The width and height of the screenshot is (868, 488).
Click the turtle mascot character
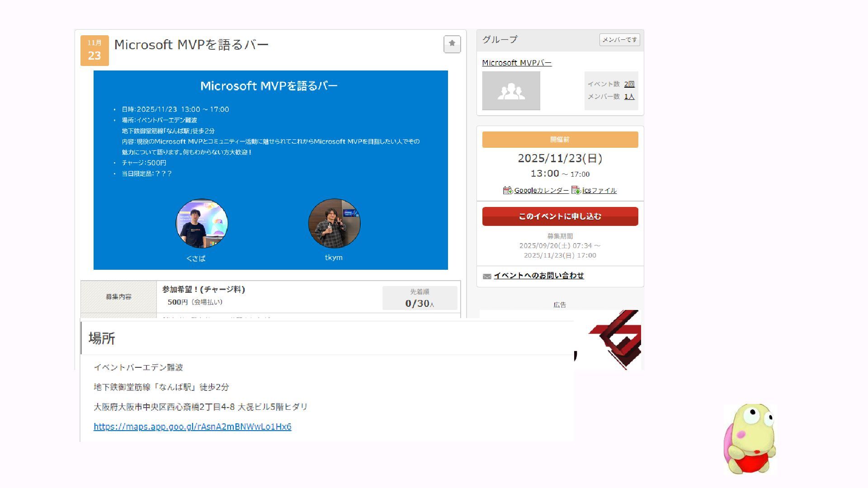click(x=750, y=439)
